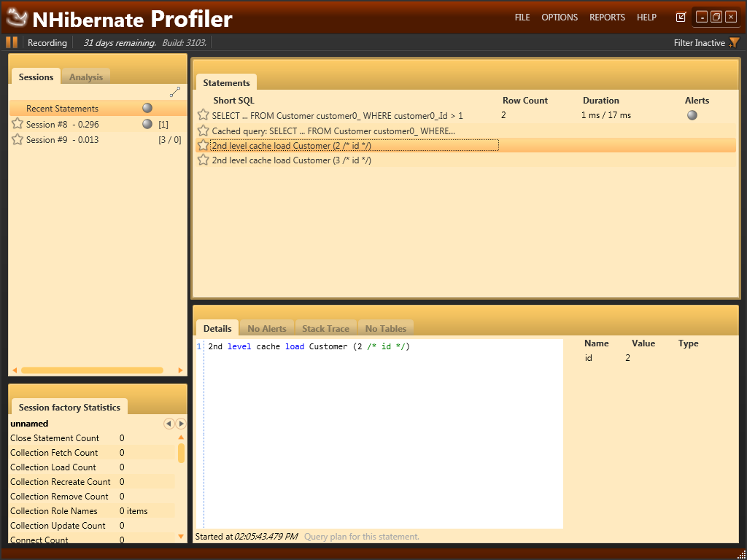Screen dimensions: 747x560
Task: Click Filter Inactive label
Action: point(699,43)
